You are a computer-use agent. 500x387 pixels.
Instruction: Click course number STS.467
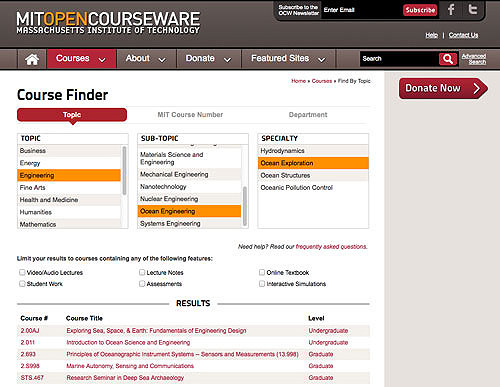pos(32,378)
